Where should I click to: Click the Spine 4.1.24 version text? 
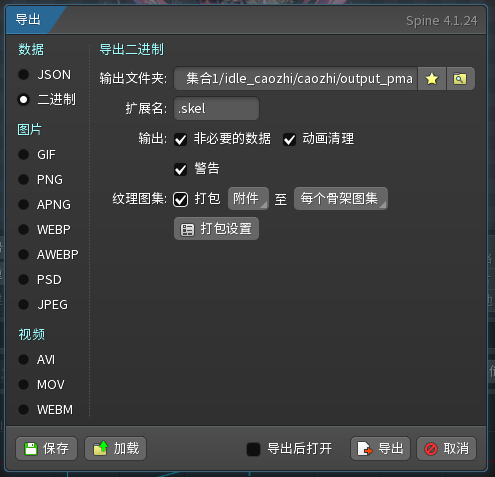[x=442, y=21]
